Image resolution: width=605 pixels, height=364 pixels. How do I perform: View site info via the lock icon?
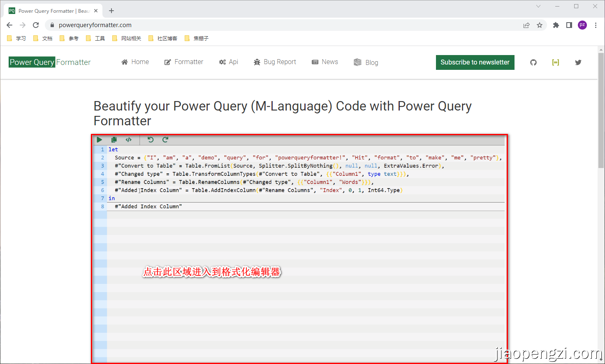52,25
